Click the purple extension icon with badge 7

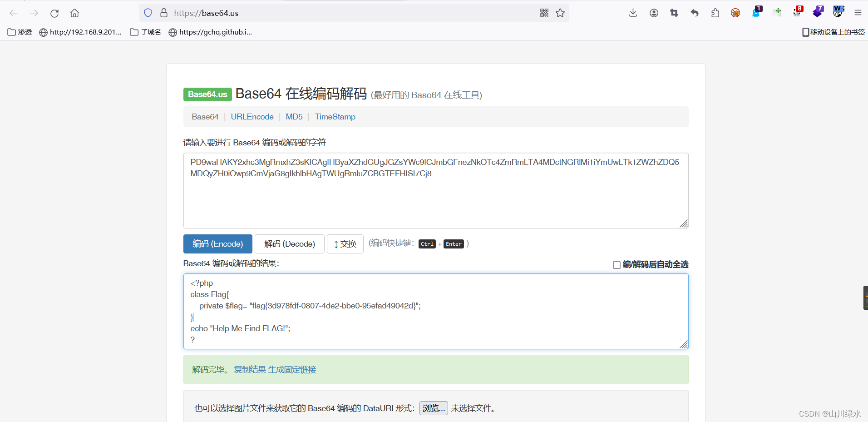coord(818,12)
